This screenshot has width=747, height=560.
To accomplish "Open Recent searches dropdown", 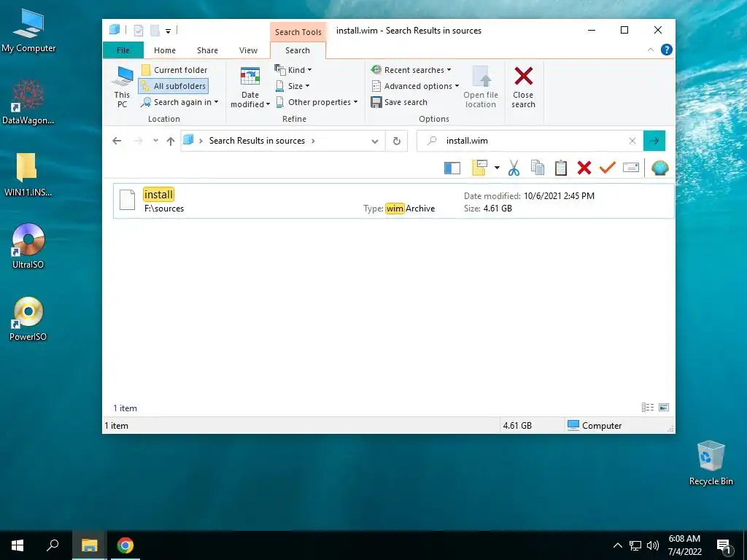I will pos(411,70).
